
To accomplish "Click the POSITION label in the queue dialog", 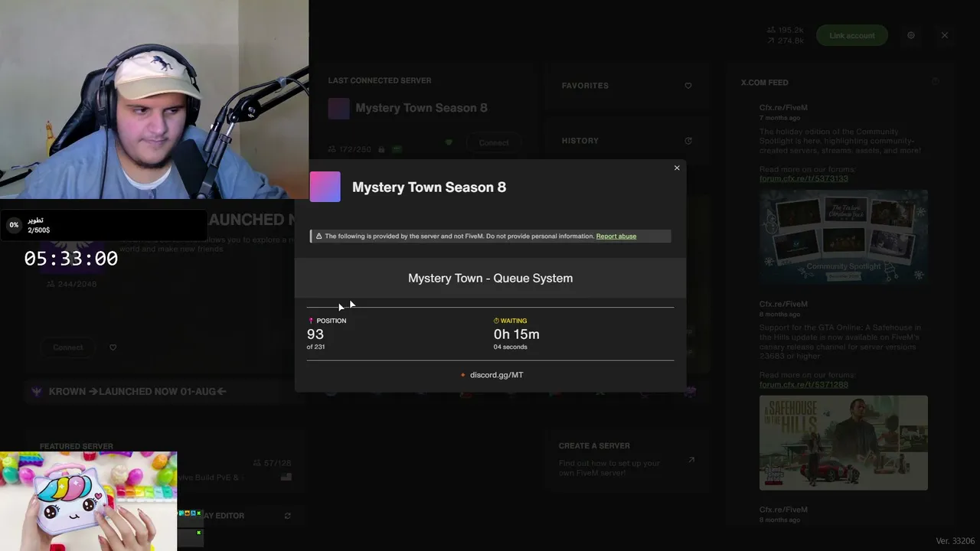I will (332, 321).
